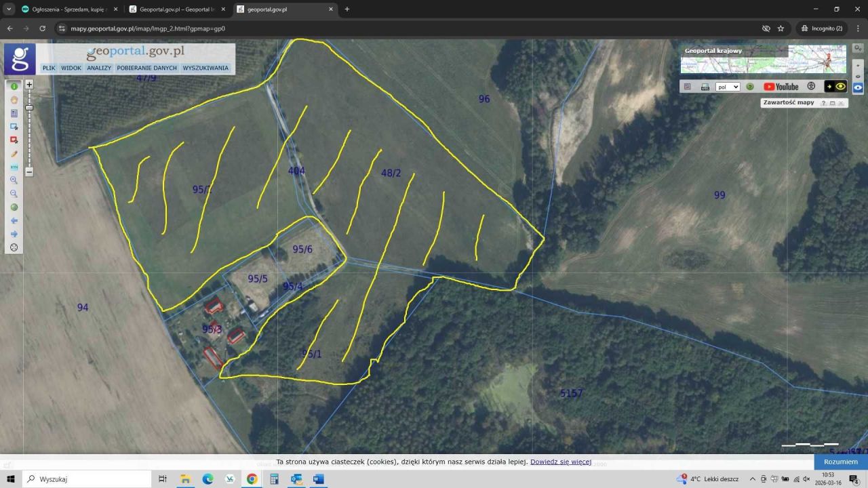
Task: Activate the magnifier zoom-out tool
Action: click(14, 194)
